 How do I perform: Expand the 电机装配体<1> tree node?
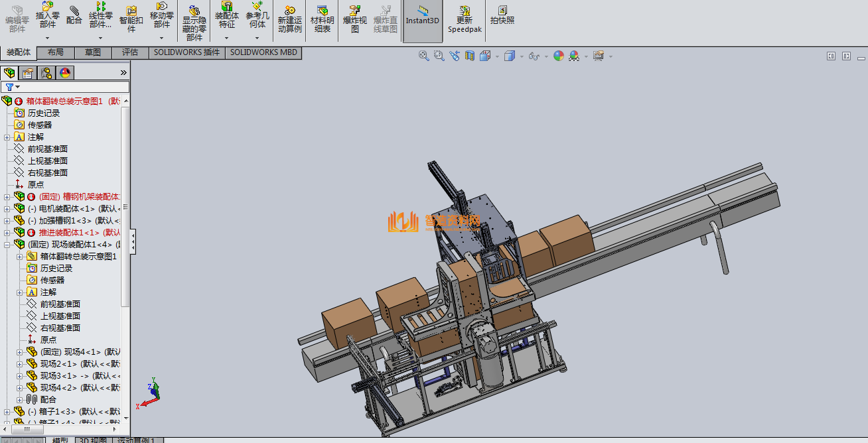[x=7, y=208]
